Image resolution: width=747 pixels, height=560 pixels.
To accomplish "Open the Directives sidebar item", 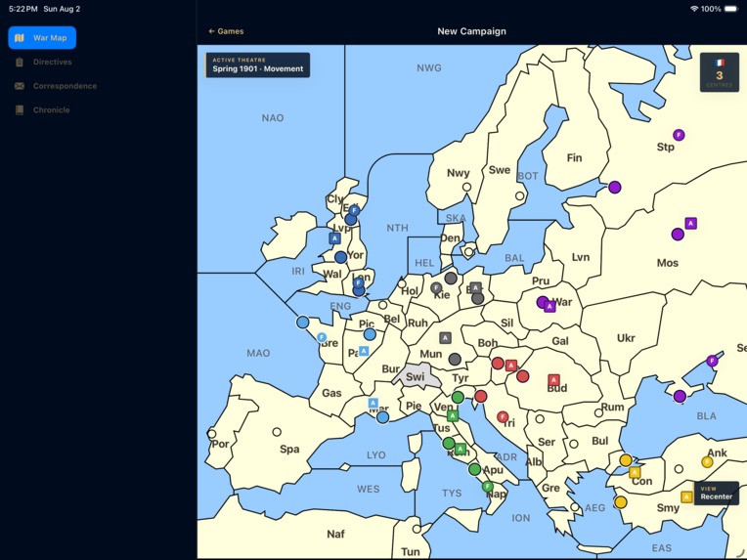I will 42,62.
